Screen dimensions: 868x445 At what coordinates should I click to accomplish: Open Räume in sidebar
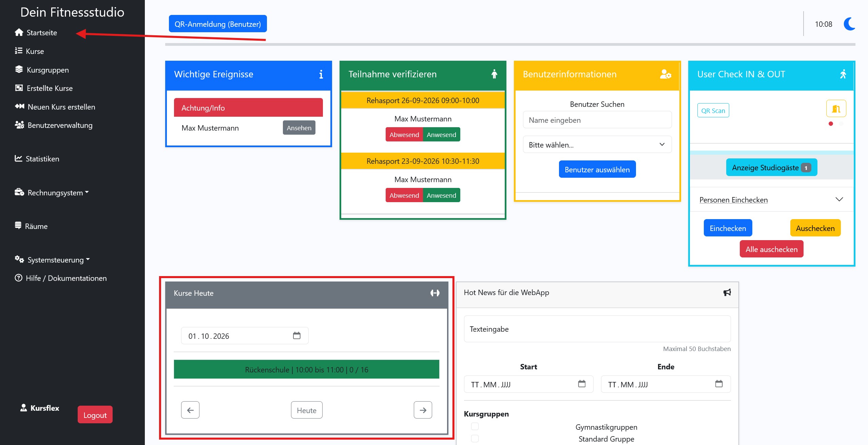click(31, 226)
